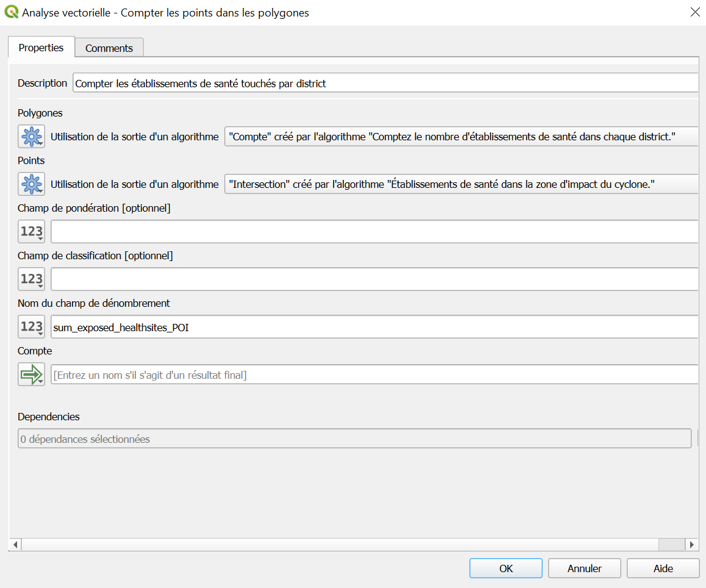Open the Points algorithm output combo box
The height and width of the screenshot is (588, 706).
pyautogui.click(x=460, y=184)
